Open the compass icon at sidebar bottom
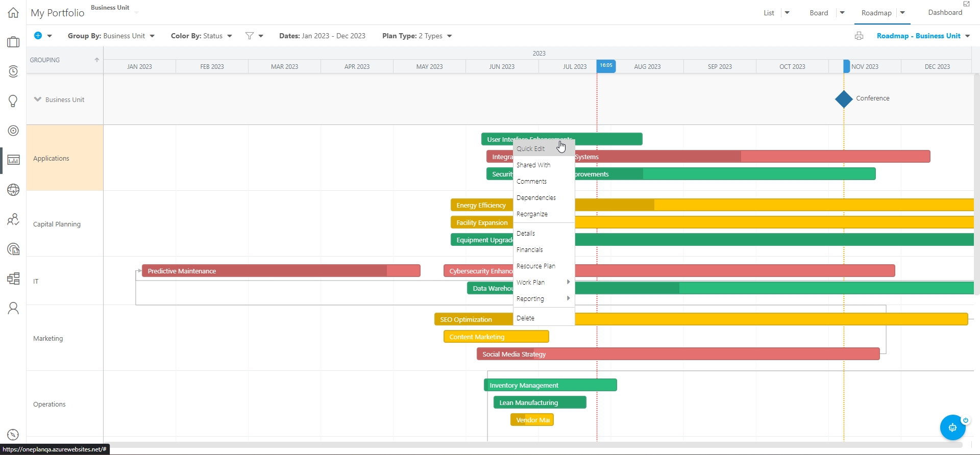Screen dimensions: 980x455 [x=13, y=435]
